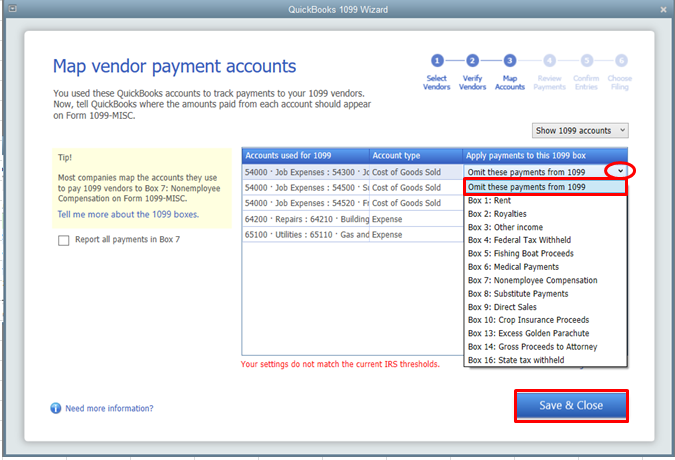This screenshot has height=460, width=675.
Task: Click Expense type in the 64200 Repairs row
Action: [387, 219]
